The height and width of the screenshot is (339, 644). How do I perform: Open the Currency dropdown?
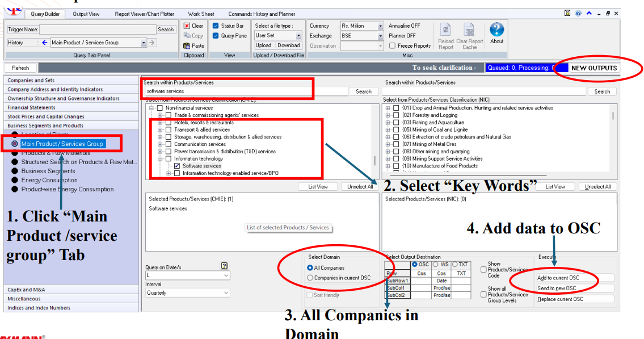coord(380,26)
